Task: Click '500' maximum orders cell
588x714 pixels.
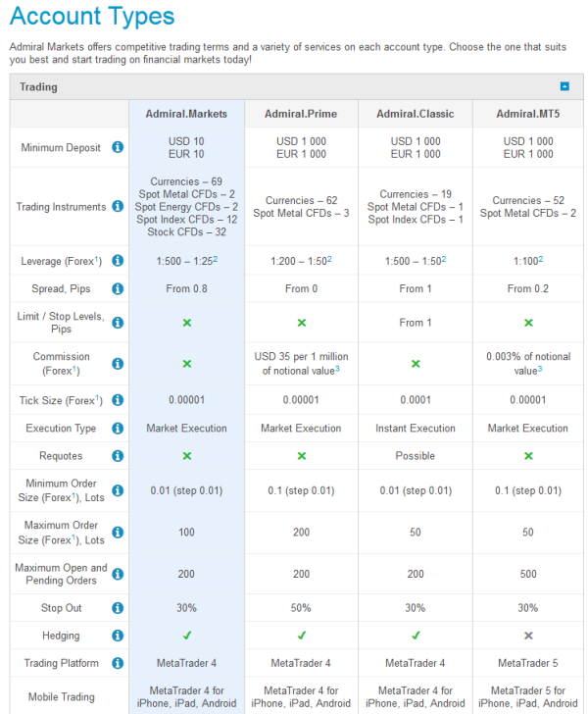Action: point(528,574)
